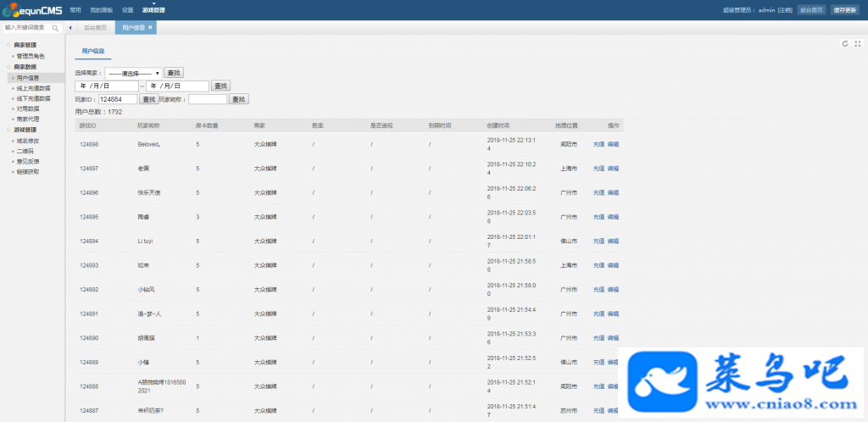Open 二维码 in the sidebar
The width and height of the screenshot is (868, 422).
pyautogui.click(x=25, y=151)
